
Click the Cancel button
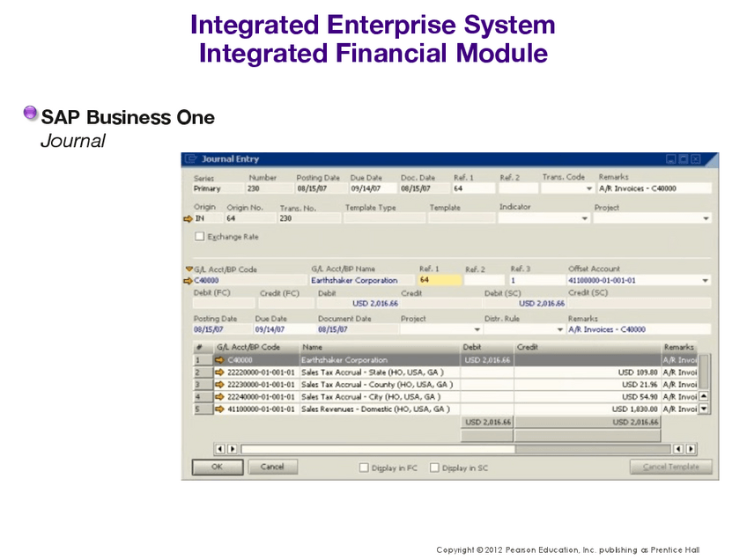click(x=272, y=467)
